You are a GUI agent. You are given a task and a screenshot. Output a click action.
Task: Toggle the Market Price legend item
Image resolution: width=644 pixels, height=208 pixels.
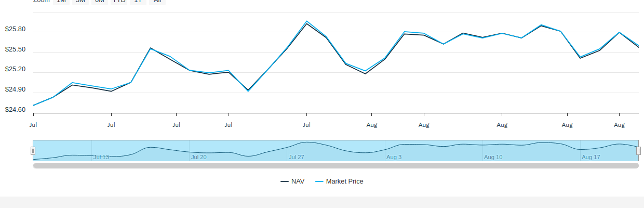click(339, 181)
